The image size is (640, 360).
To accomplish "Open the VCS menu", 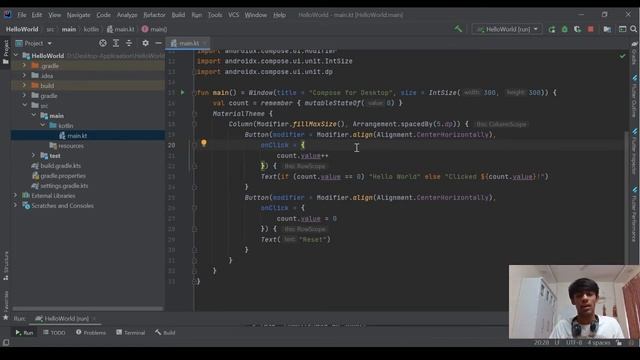I will tap(233, 15).
